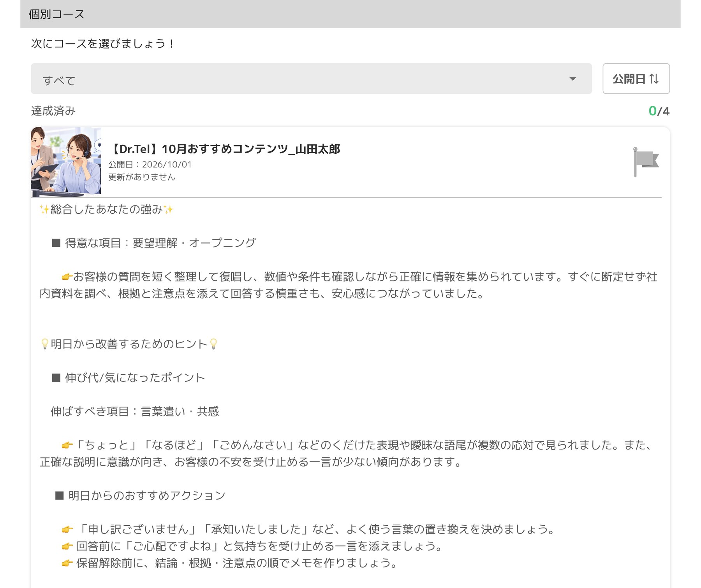Open the Dr.Tel course thumbnail image
The width and height of the screenshot is (701, 588).
point(66,161)
